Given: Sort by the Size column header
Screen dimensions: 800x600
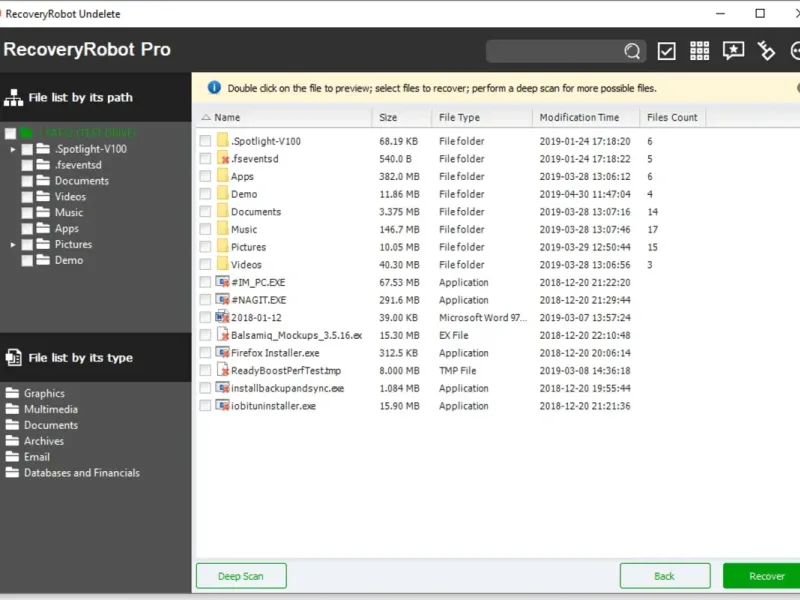Looking at the screenshot, I should pyautogui.click(x=402, y=117).
